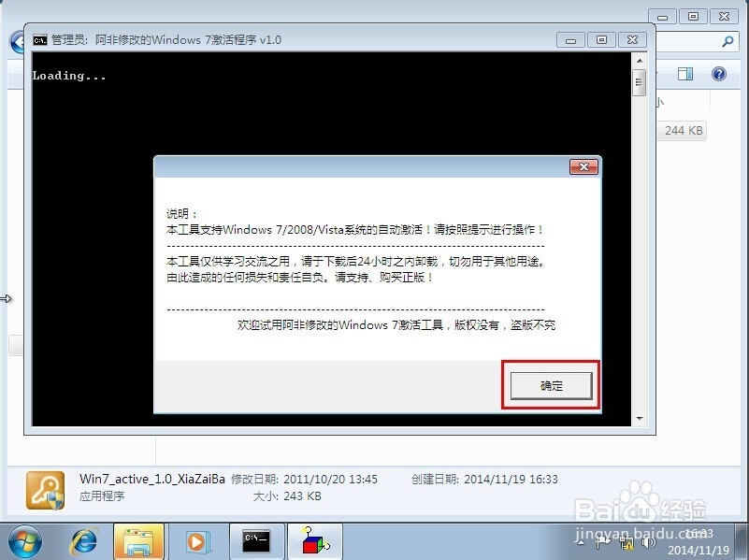Open Windows Explorer folder taskbar icon
Screen dimensions: 749x560
138,542
